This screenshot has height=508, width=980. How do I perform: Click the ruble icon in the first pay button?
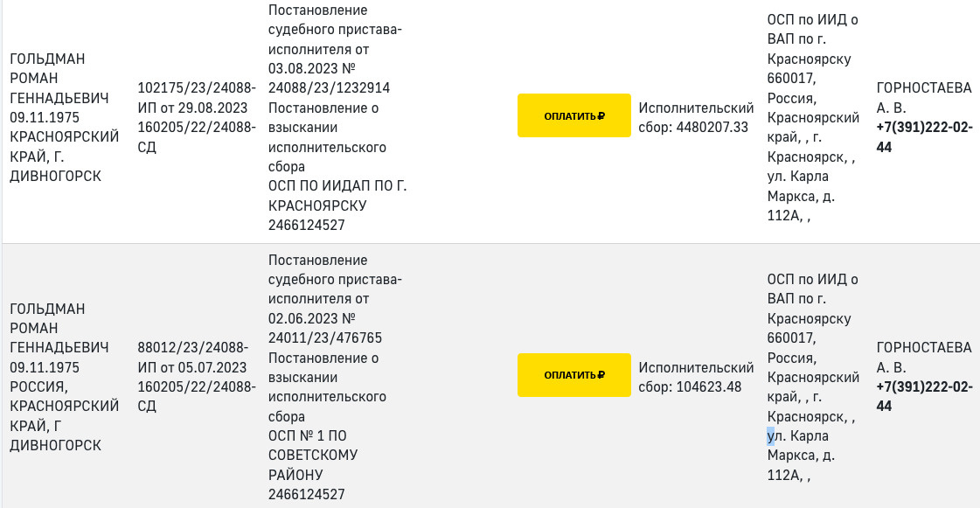[601, 115]
